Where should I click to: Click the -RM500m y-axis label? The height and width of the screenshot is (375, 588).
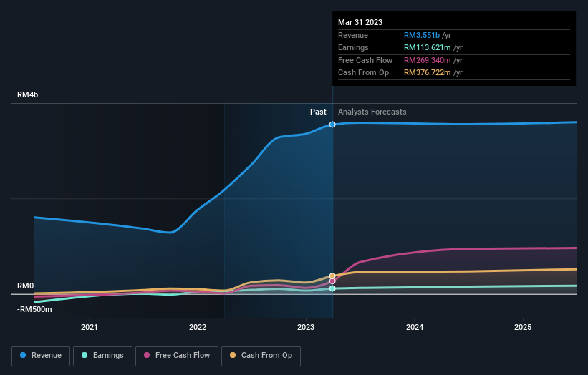pos(34,309)
